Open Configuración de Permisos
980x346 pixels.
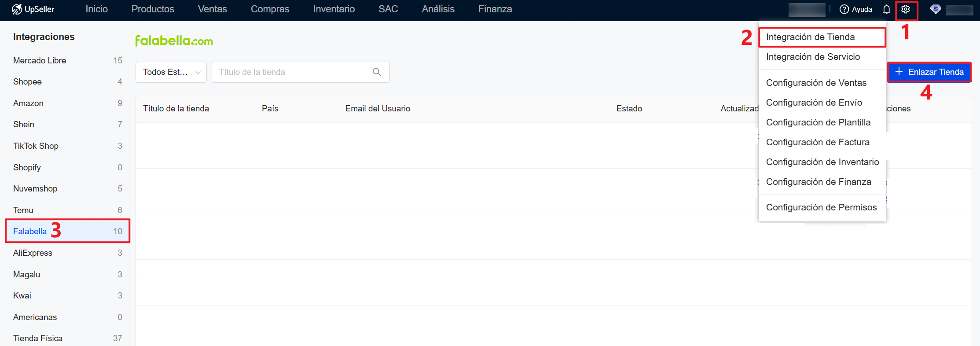821,207
